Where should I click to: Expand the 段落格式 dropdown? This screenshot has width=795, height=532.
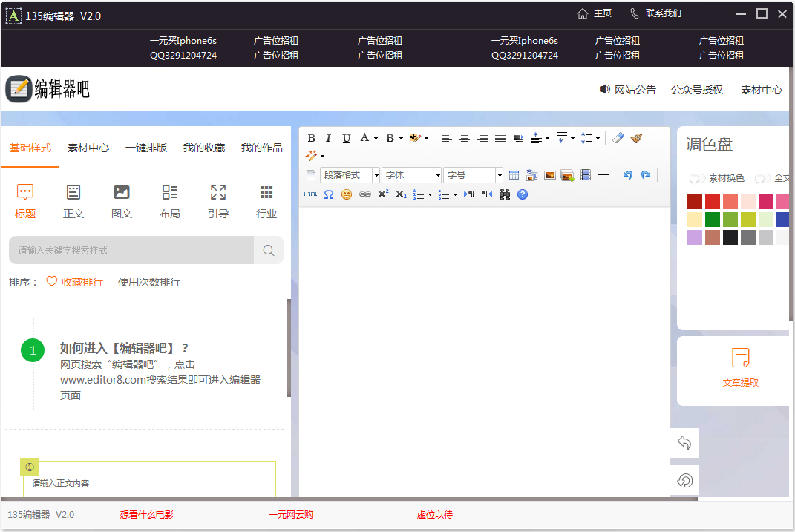click(x=350, y=175)
